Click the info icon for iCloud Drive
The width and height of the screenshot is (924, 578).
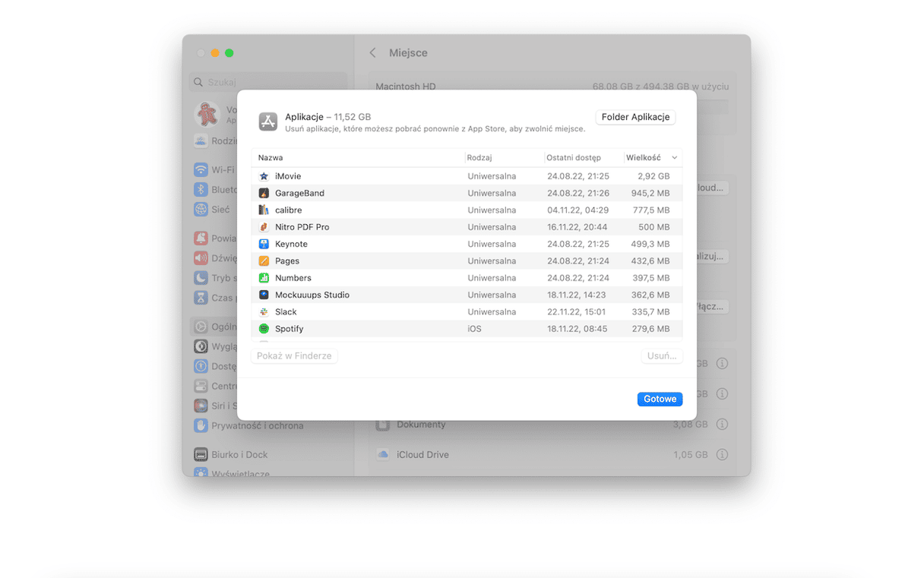pyautogui.click(x=722, y=454)
